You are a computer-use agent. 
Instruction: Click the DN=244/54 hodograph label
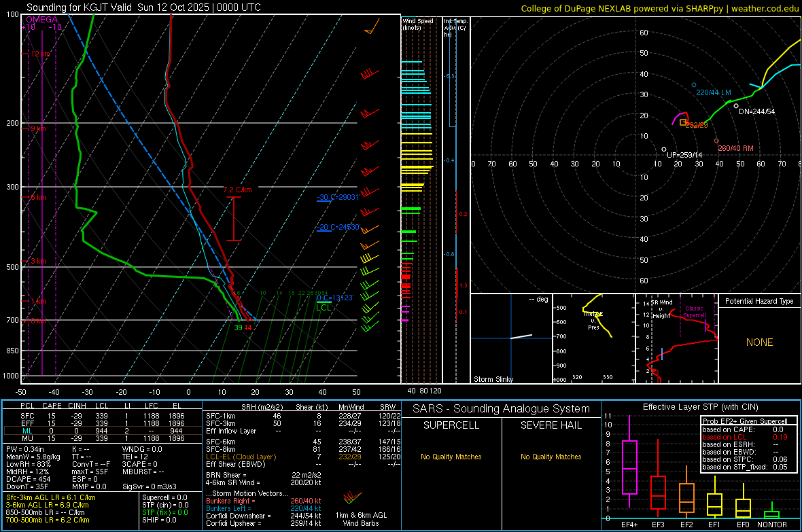[757, 111]
